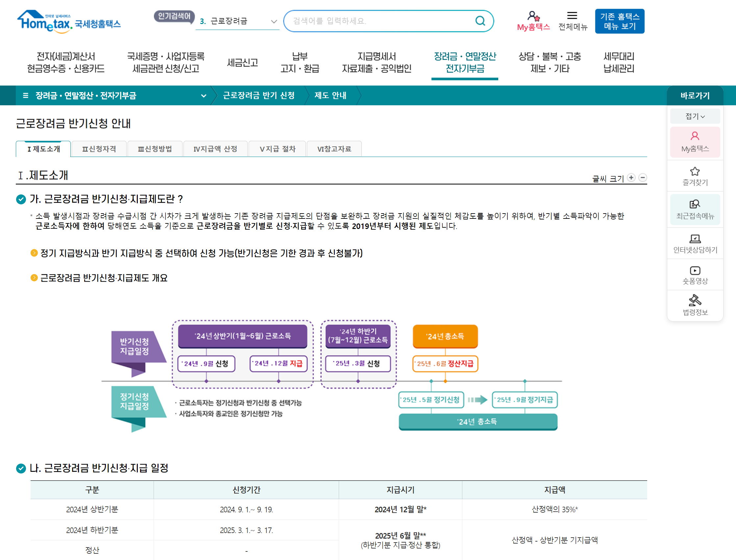Open 최근접속메뉴 in the sidebar

tap(695, 209)
